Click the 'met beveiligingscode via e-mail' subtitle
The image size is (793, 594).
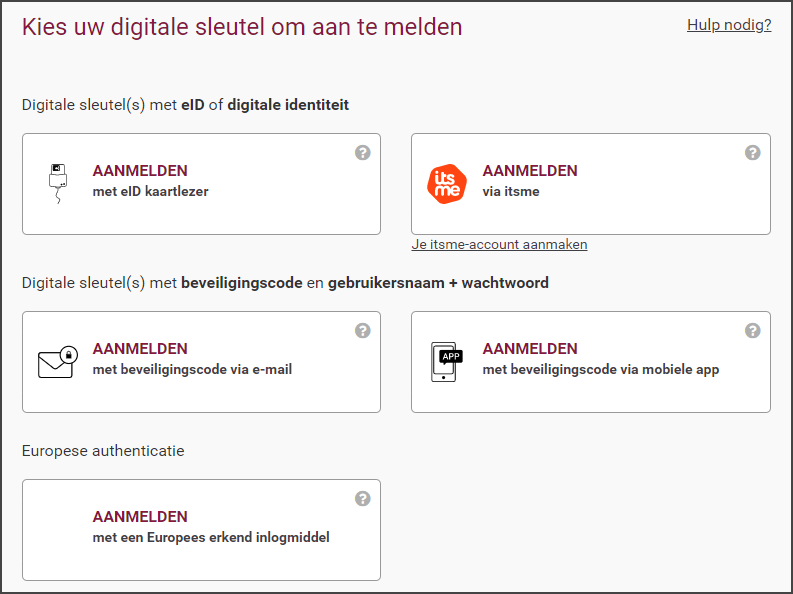point(192,370)
